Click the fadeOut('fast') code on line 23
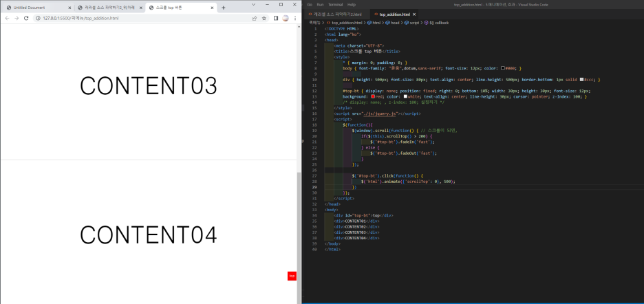 point(418,153)
